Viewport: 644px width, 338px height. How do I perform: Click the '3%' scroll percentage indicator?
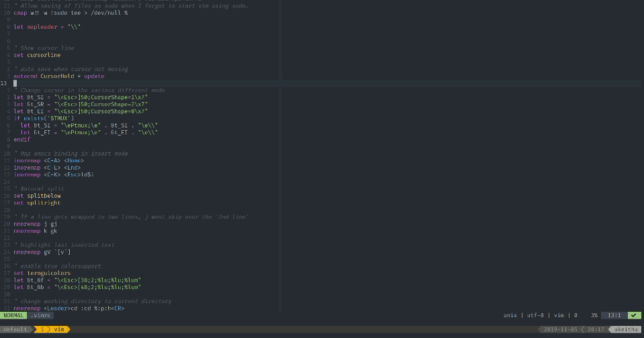coord(594,315)
